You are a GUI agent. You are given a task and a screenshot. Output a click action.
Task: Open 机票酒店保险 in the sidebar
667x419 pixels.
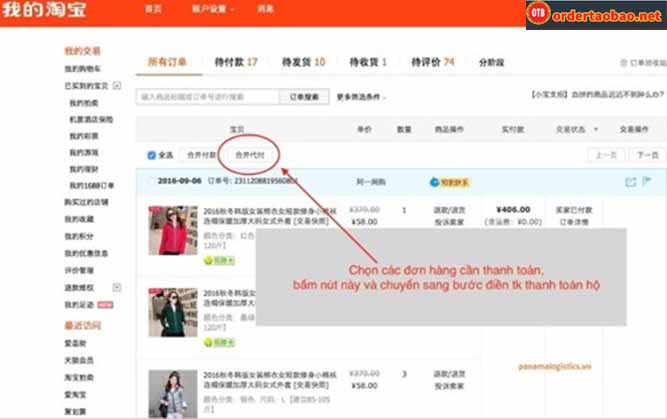91,120
